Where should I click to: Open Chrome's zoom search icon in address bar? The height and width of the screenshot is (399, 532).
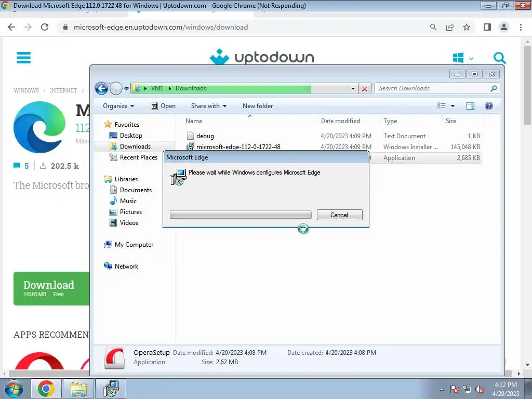(x=433, y=27)
